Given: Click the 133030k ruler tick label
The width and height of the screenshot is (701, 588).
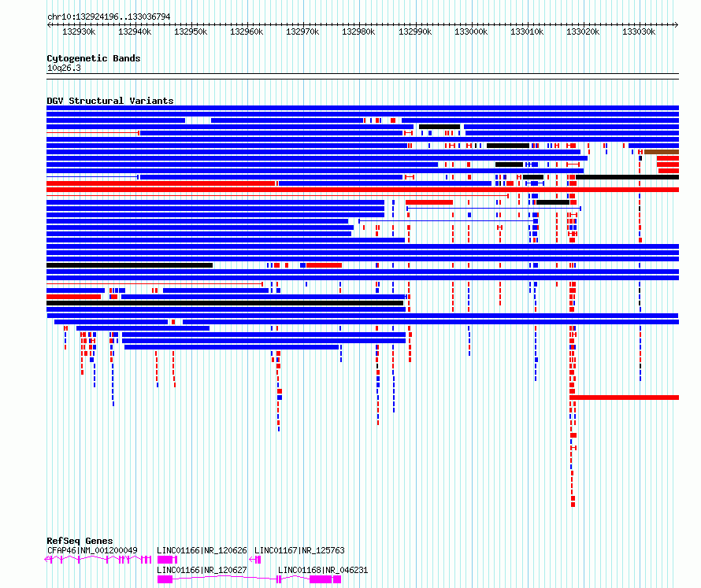Looking at the screenshot, I should click(x=639, y=31).
